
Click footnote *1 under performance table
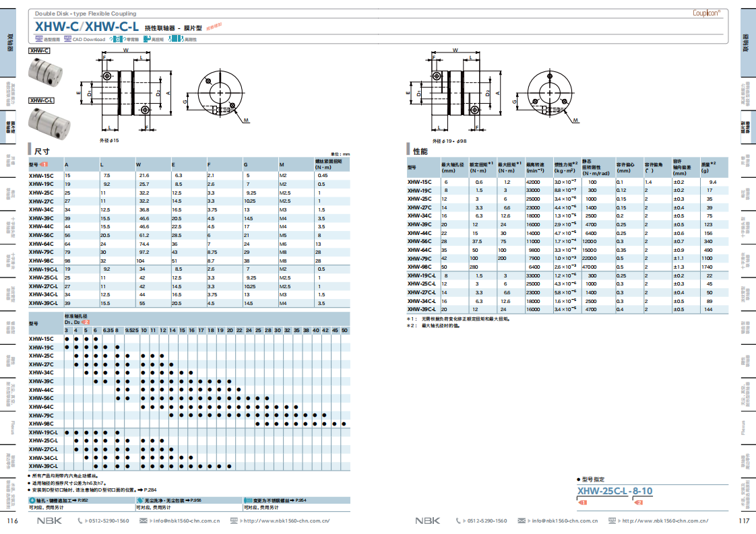click(458, 319)
